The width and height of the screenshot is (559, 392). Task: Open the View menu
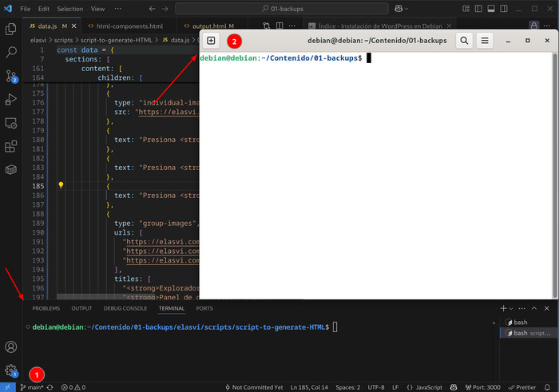[x=97, y=9]
